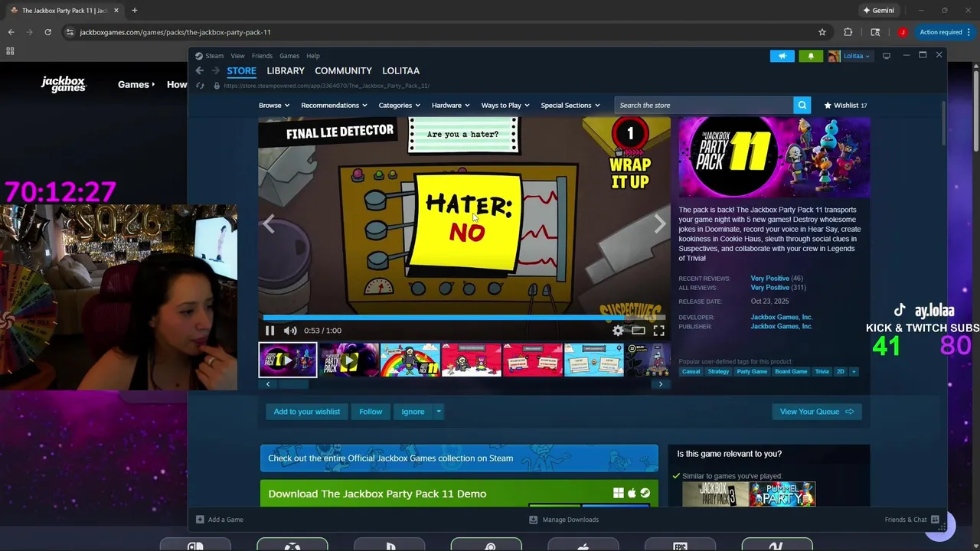The height and width of the screenshot is (551, 980).
Task: Open the Steam menu
Action: click(209, 56)
